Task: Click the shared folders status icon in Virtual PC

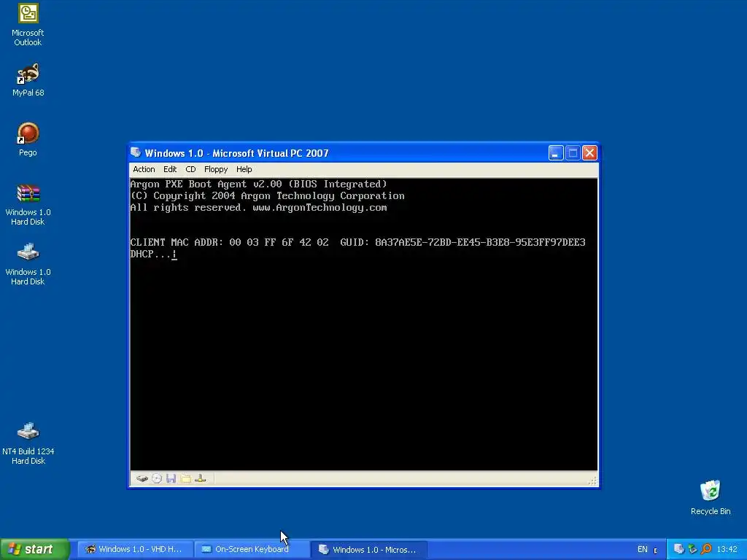Action: tap(186, 478)
